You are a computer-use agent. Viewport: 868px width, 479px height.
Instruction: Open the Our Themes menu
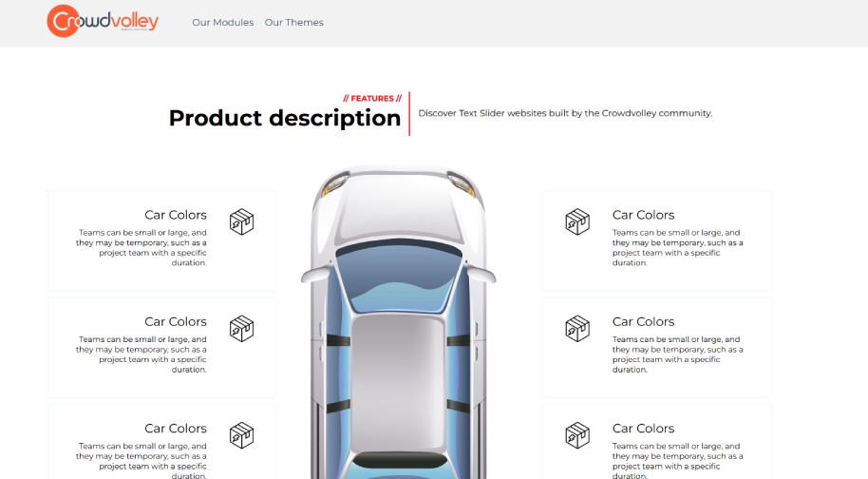coord(293,23)
